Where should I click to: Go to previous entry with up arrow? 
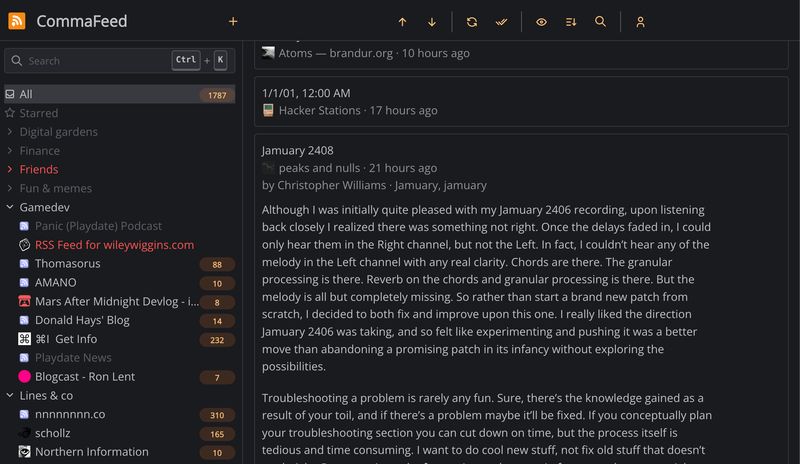point(403,22)
